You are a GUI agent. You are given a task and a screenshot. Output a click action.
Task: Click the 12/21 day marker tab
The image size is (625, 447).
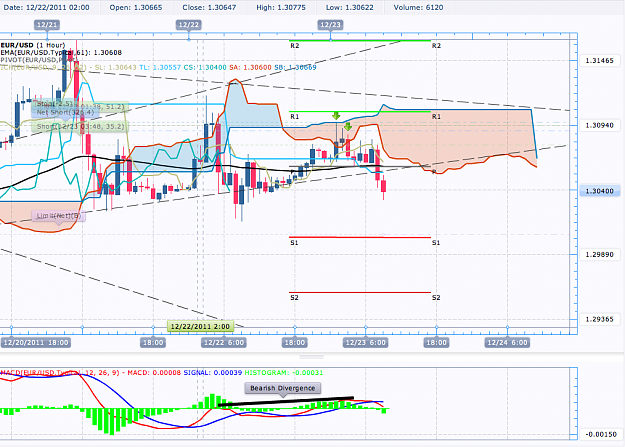[x=47, y=25]
